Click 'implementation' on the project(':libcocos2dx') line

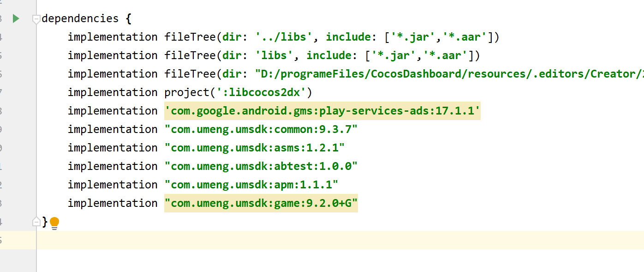tap(113, 92)
